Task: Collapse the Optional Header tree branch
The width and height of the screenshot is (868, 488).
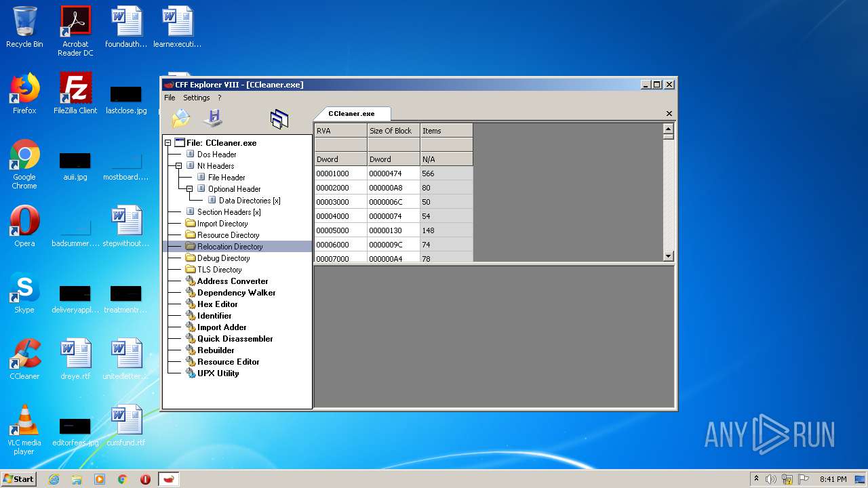Action: click(190, 189)
